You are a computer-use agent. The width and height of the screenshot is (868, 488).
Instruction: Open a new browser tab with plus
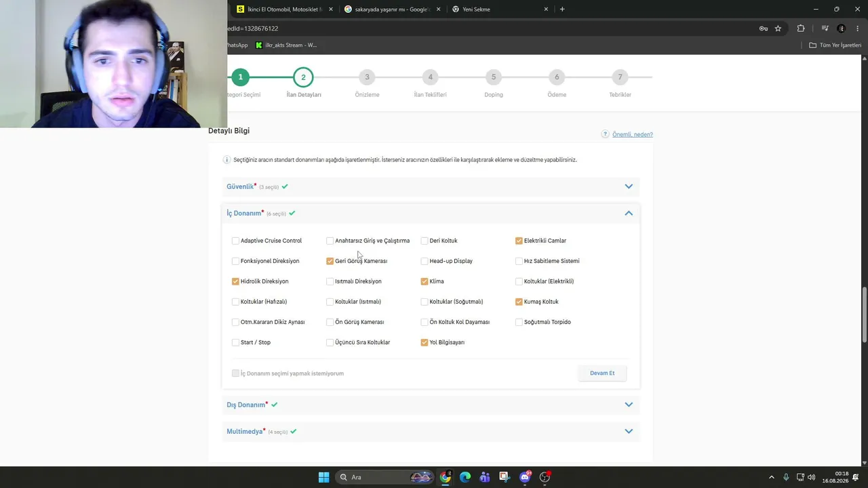pos(562,9)
